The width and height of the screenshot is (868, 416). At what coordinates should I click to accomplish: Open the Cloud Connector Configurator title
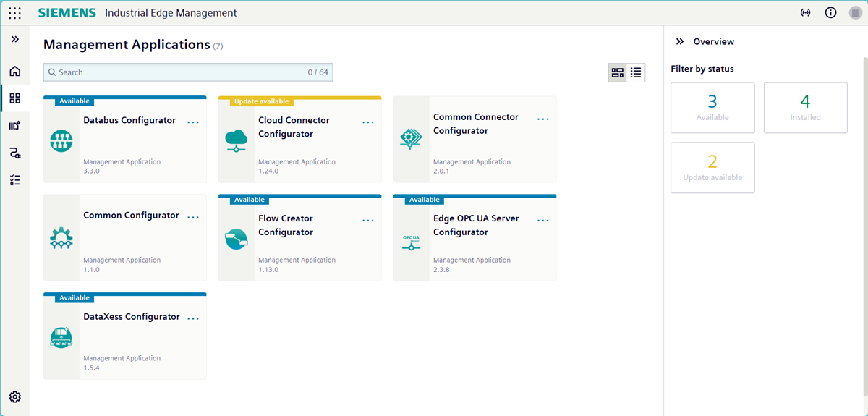coord(294,127)
